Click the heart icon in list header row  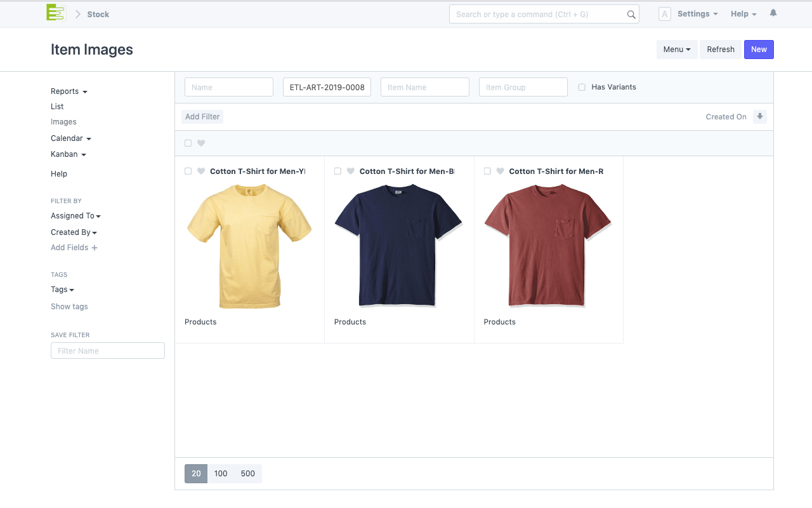point(201,144)
